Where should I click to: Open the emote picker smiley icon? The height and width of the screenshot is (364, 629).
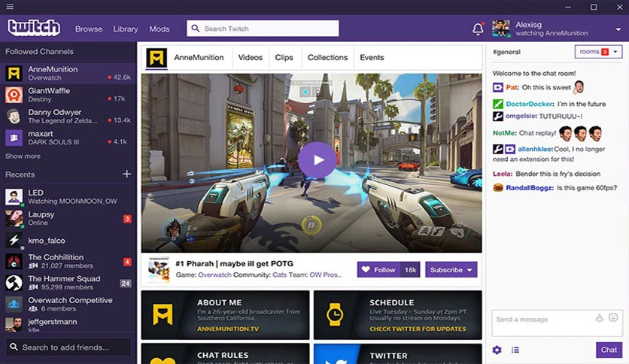pos(613,317)
